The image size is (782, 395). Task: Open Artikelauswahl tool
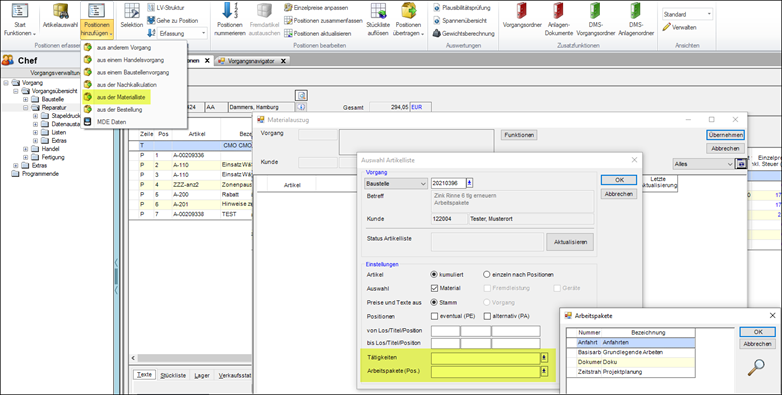[x=60, y=16]
